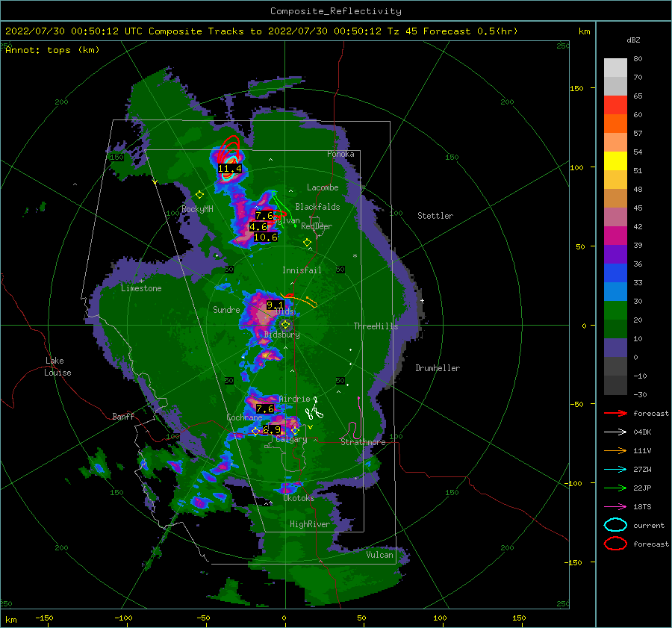Click the Ponoka city label
The image size is (672, 628).
[x=340, y=154]
